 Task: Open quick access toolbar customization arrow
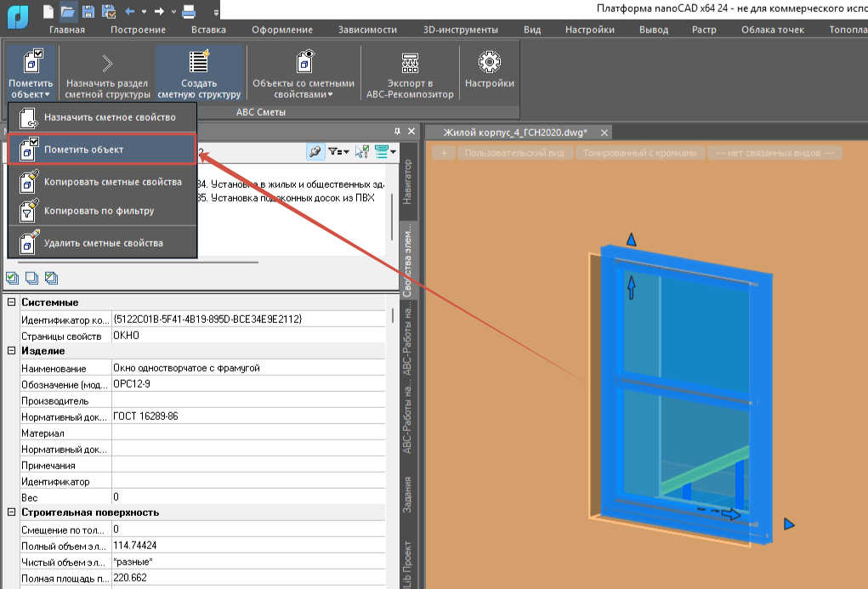pos(216,12)
